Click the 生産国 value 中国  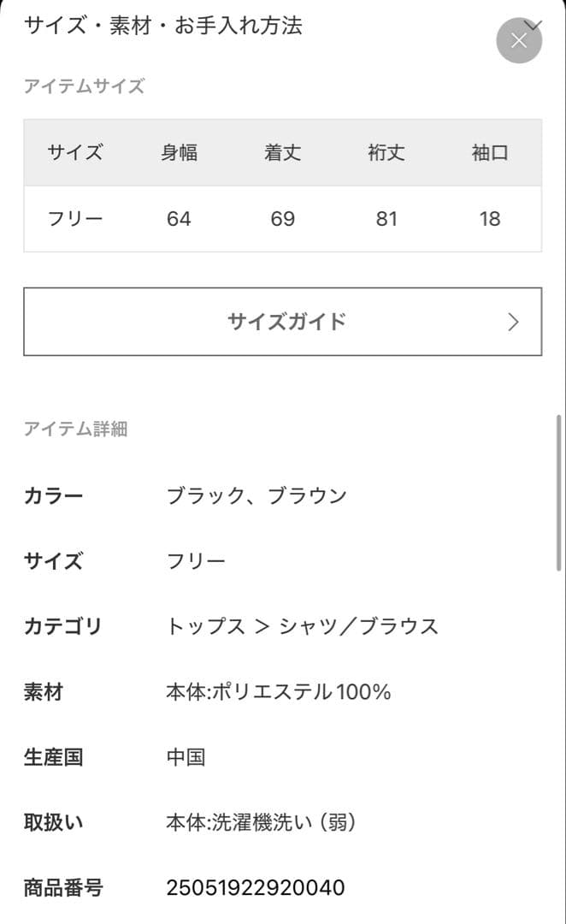coord(186,757)
